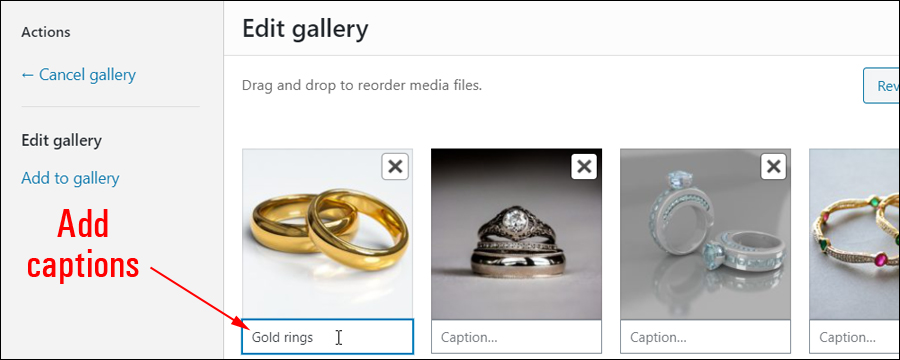Click the 'Gold rings' caption field

click(x=327, y=337)
